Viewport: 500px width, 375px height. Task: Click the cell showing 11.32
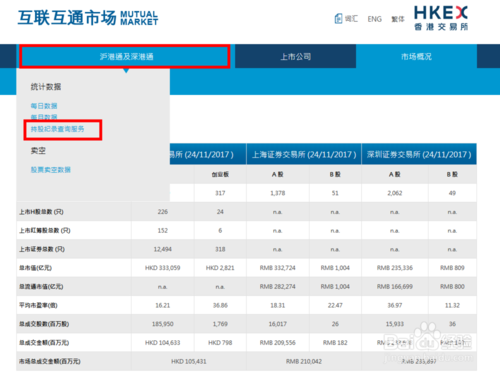(452, 305)
